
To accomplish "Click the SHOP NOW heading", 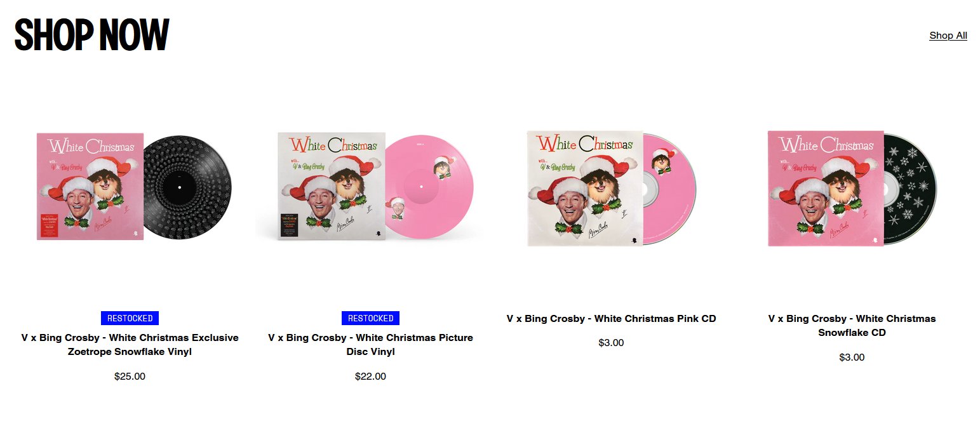I will tap(92, 34).
